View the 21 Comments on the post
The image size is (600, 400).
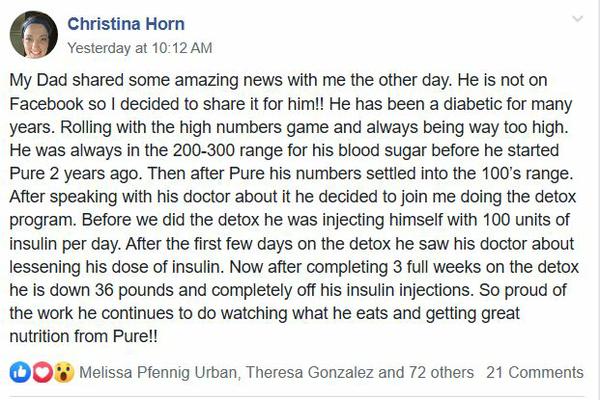tap(535, 372)
